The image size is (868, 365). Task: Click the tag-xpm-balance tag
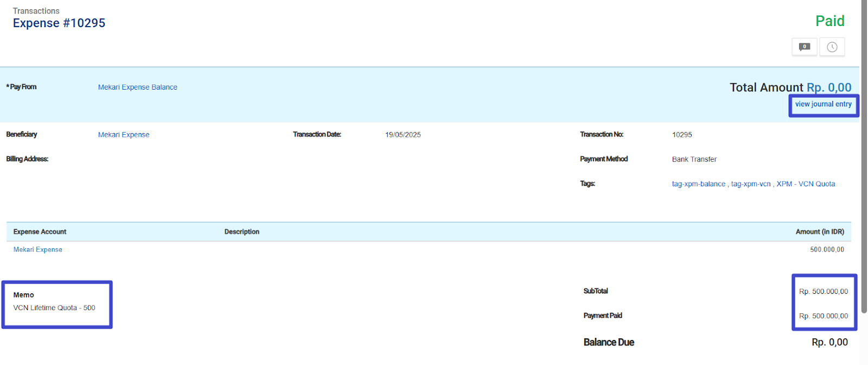[x=699, y=184]
